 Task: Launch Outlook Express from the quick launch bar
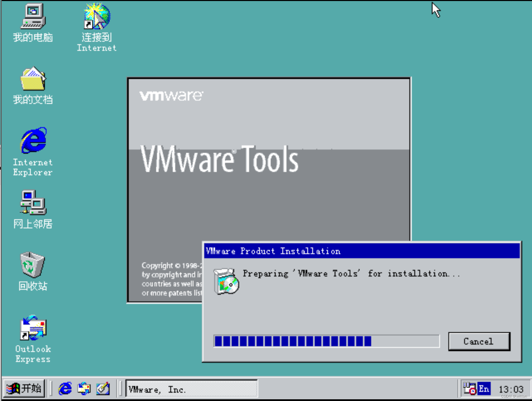click(84, 389)
